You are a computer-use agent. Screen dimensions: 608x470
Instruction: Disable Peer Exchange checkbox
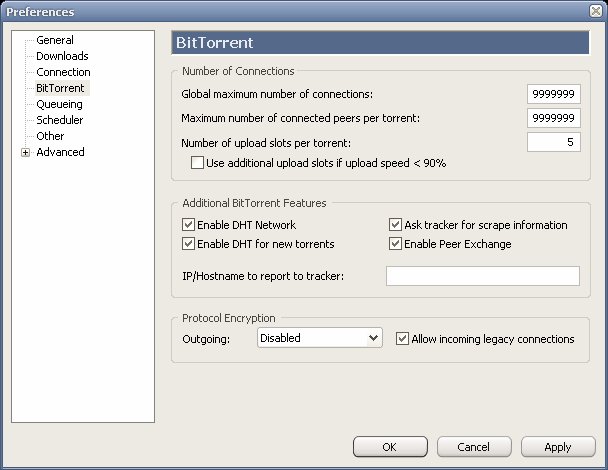[x=395, y=244]
